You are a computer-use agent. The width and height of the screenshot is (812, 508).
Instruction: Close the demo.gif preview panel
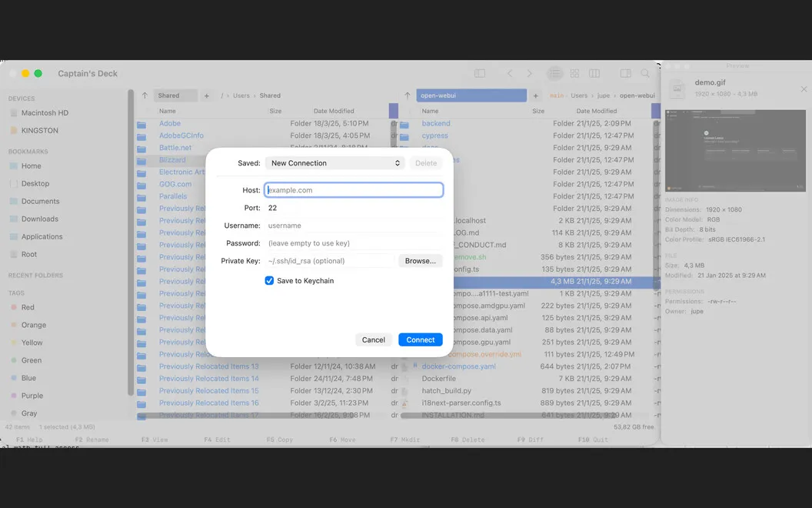[804, 89]
